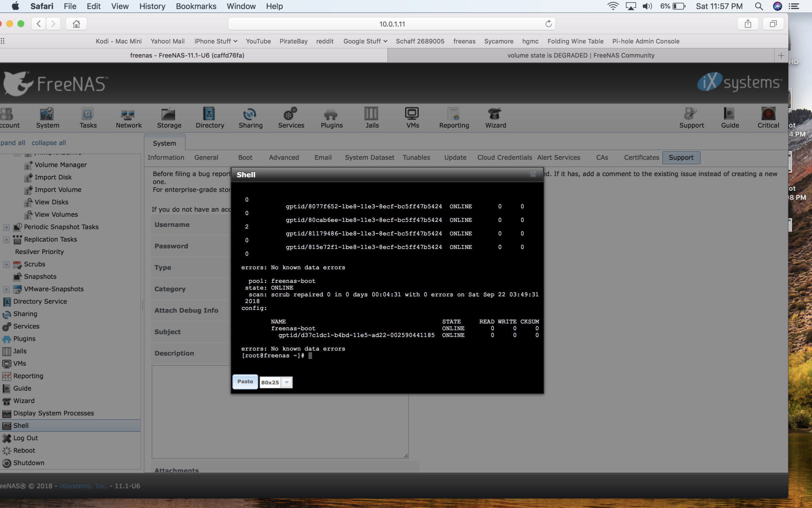Open the Tasks toolbar icon
Image resolution: width=812 pixels, height=508 pixels.
tap(88, 118)
